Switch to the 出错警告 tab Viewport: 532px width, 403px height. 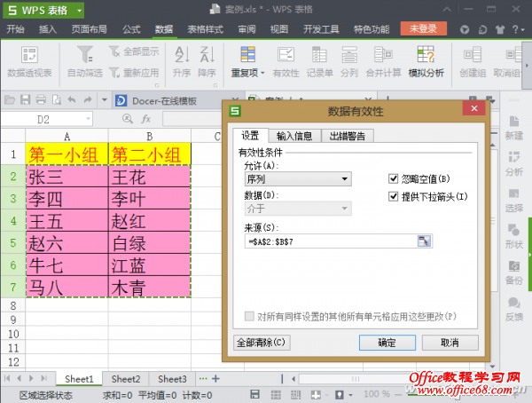pos(348,136)
